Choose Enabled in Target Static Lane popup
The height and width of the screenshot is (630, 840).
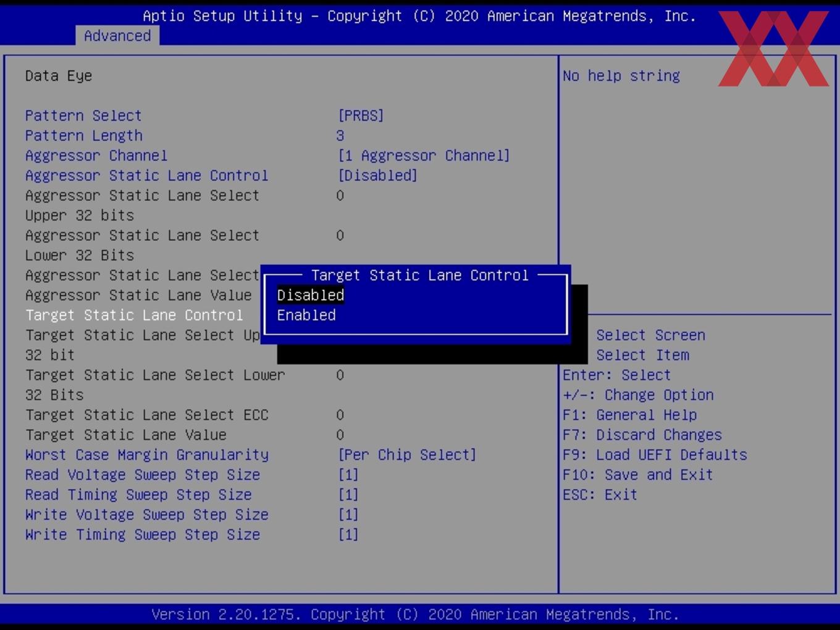306,315
